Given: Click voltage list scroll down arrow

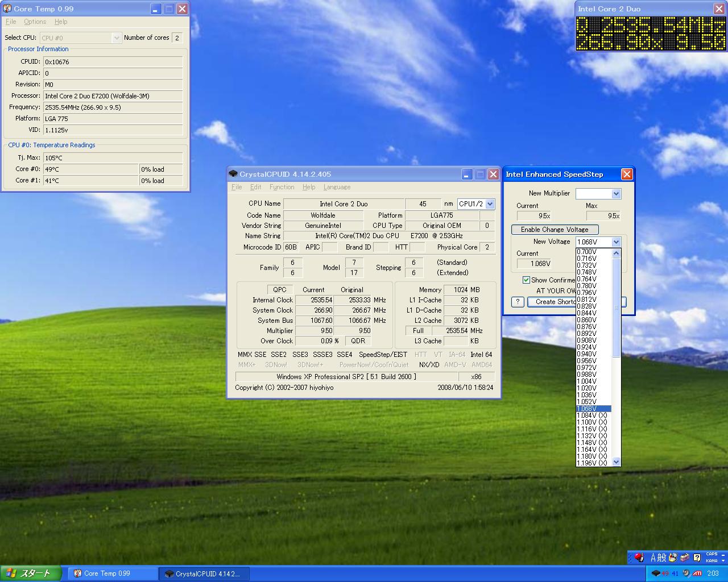Looking at the screenshot, I should (x=616, y=462).
